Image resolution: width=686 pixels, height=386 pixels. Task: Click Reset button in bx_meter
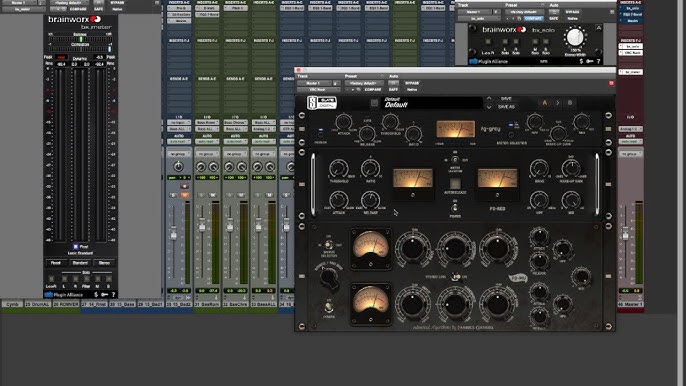pyautogui.click(x=56, y=263)
